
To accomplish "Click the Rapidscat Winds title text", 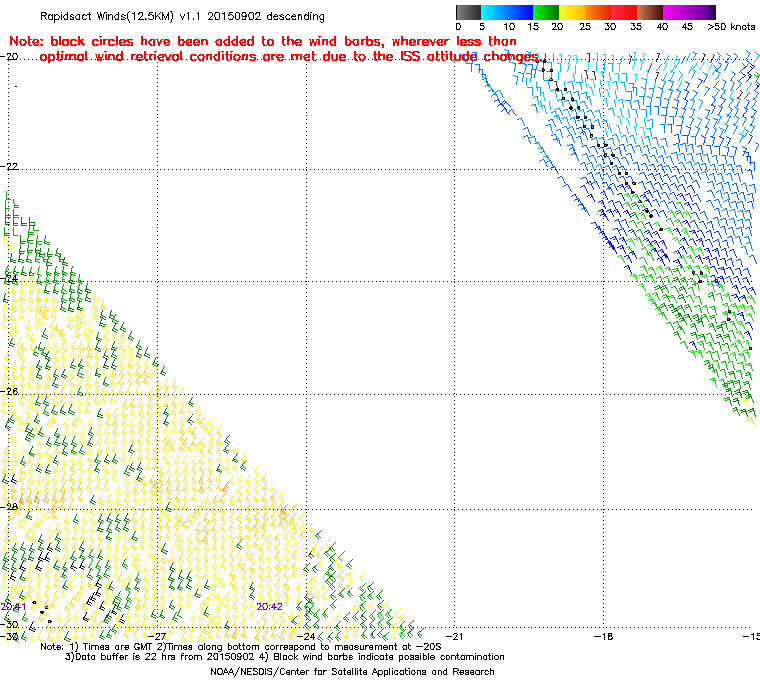I will [x=182, y=16].
